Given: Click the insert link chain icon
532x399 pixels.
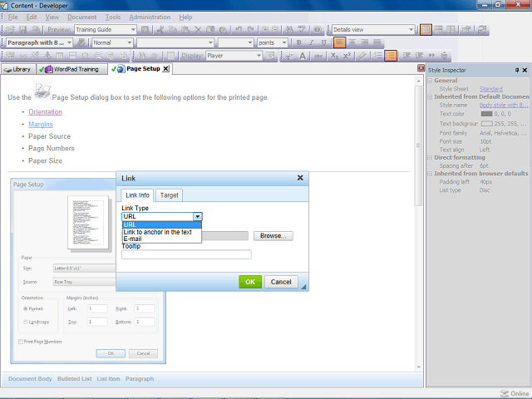Looking at the screenshot, I should coord(22,56).
